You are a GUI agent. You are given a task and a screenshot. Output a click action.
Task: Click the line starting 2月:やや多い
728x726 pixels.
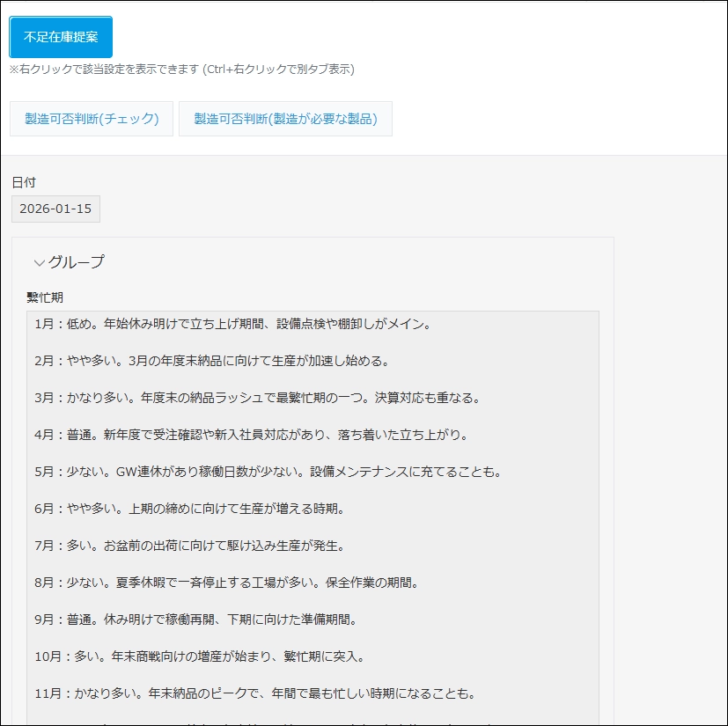(x=212, y=361)
